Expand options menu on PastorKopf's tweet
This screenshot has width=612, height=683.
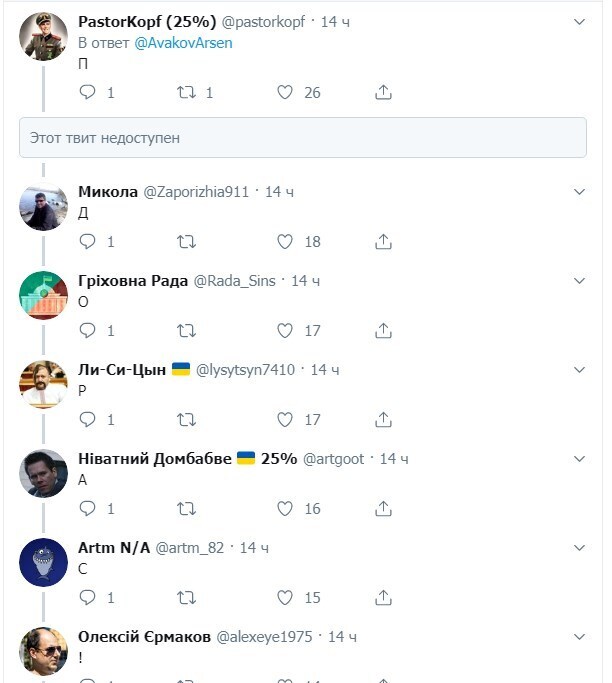click(579, 21)
